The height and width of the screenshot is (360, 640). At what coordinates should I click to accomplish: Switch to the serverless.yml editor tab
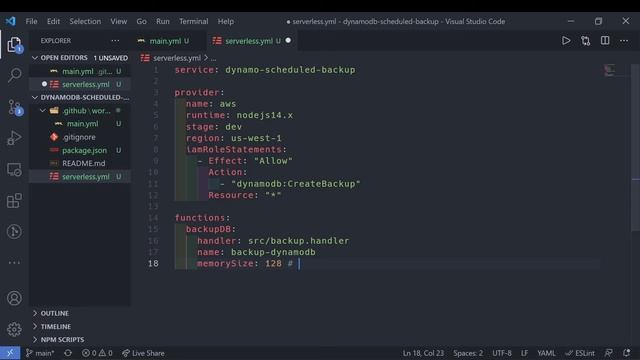[x=252, y=41]
